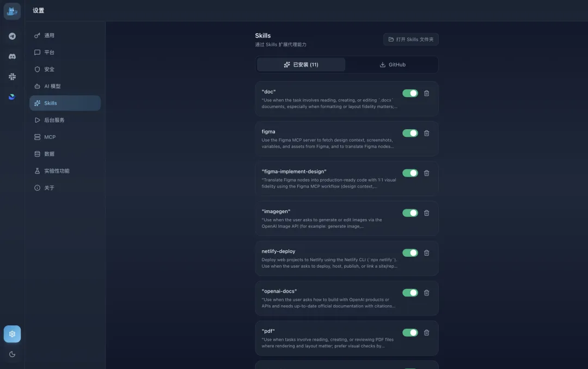Open Telegram icon in the left rail
Viewport: 588px width, 369px height.
point(12,35)
